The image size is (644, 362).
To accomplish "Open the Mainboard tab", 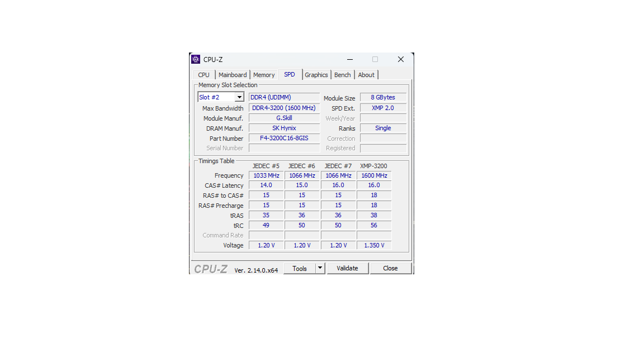I will (x=233, y=75).
